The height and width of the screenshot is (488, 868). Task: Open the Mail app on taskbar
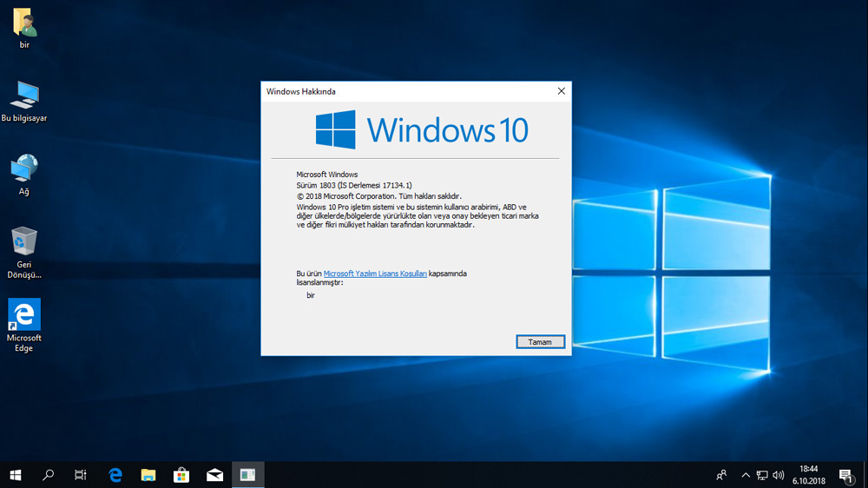coord(214,475)
